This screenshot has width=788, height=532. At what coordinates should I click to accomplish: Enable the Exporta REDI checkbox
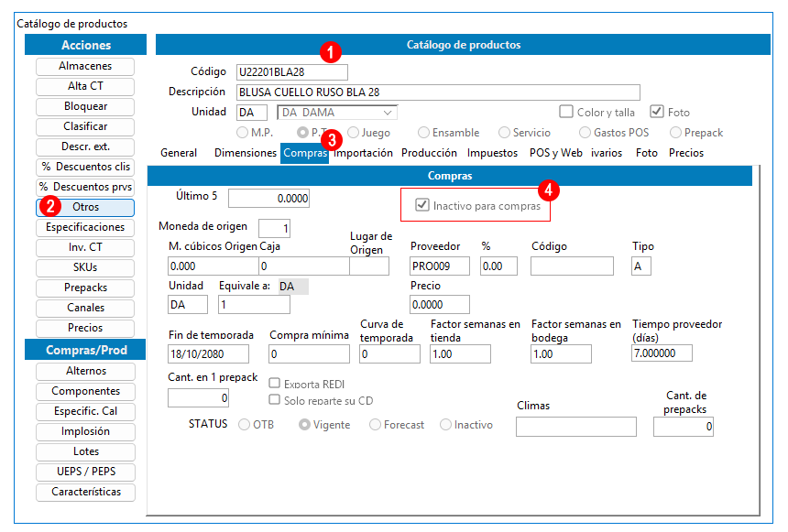(x=274, y=384)
